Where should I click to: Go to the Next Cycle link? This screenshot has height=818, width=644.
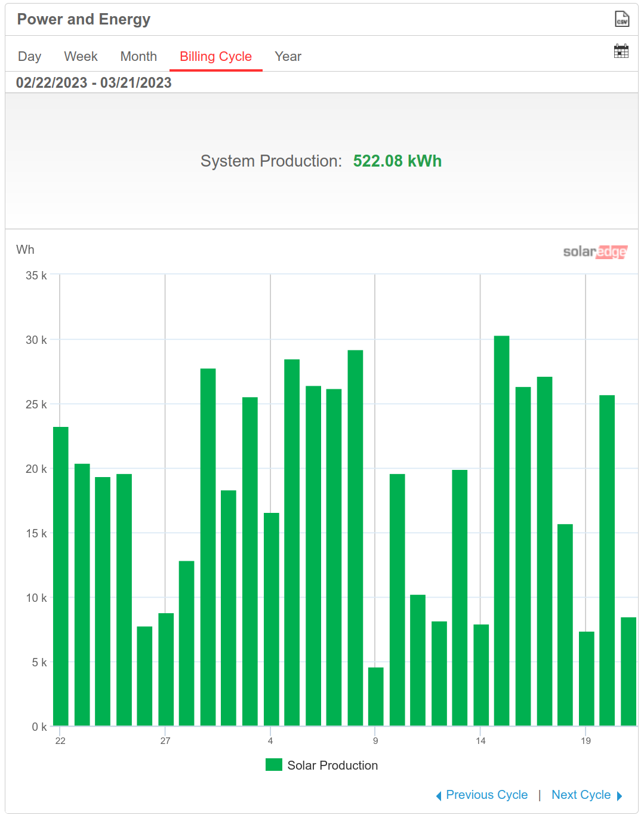point(581,795)
